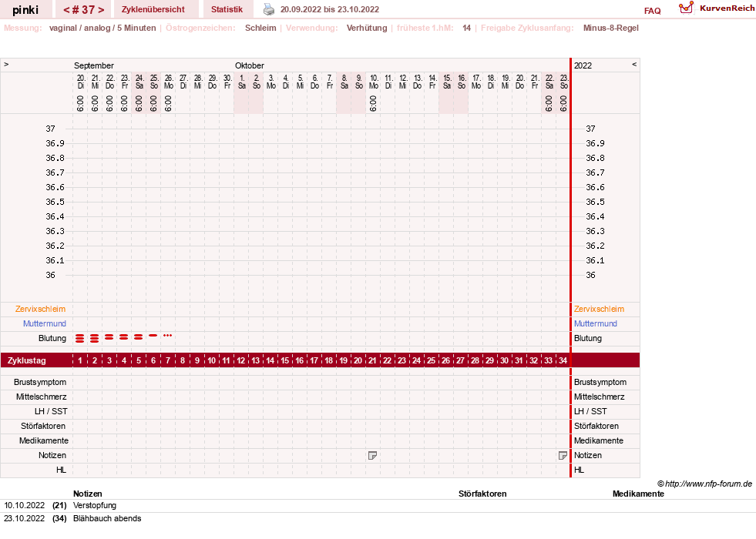
Task: Go to next cycle with '>' after #37
Action: tap(101, 10)
